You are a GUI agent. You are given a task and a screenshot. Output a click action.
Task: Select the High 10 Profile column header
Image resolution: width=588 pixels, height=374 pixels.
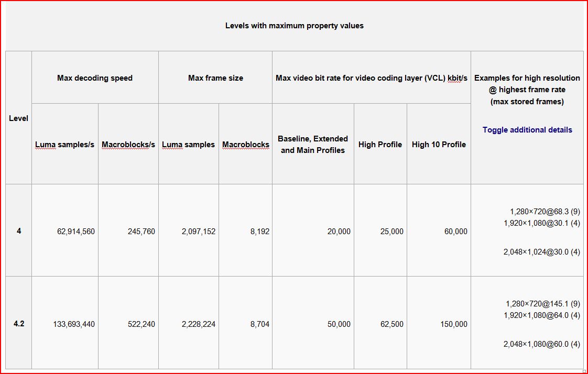[x=439, y=145]
